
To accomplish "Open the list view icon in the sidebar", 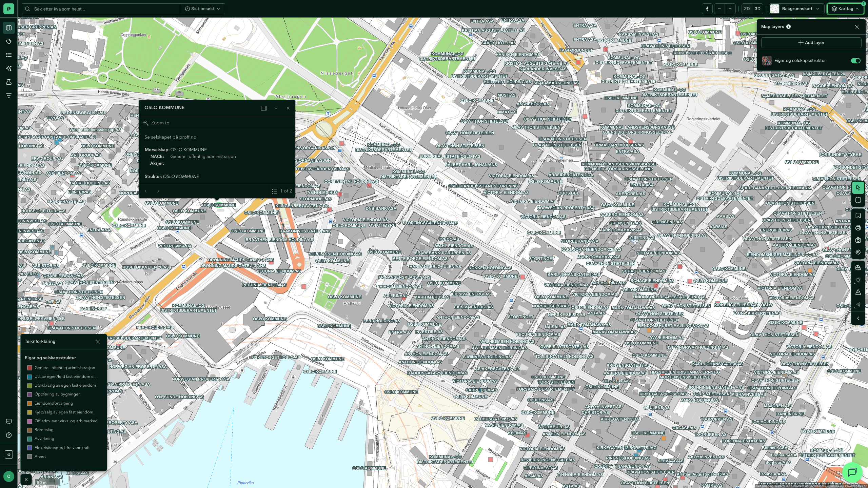I will 9,55.
